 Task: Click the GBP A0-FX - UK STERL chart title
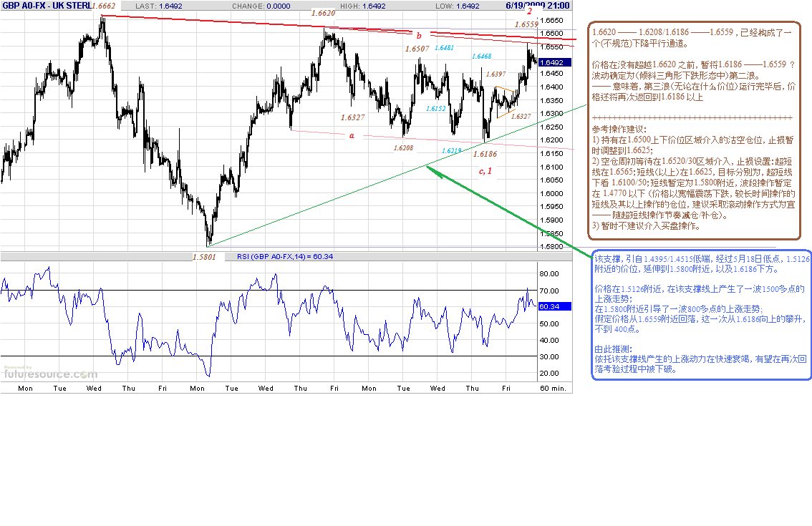click(47, 6)
